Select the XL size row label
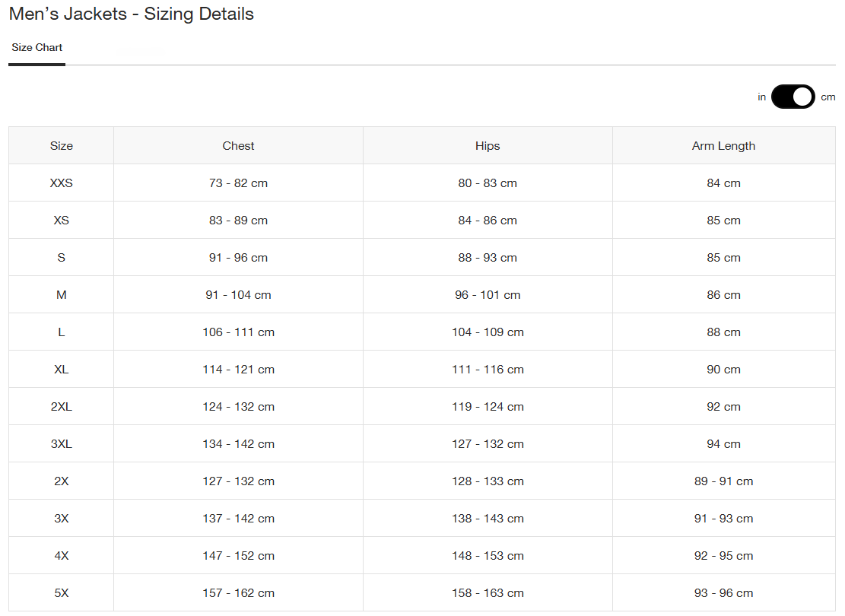This screenshot has width=845, height=616. [x=62, y=370]
